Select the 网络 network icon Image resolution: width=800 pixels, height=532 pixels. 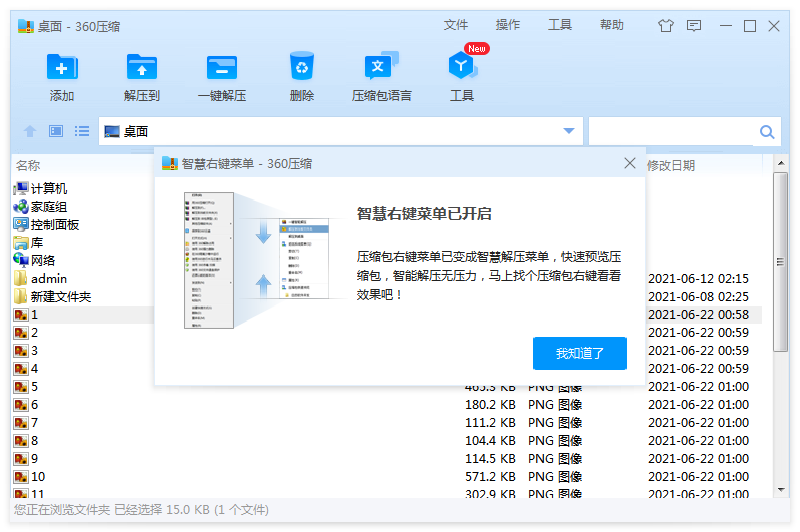[20, 260]
